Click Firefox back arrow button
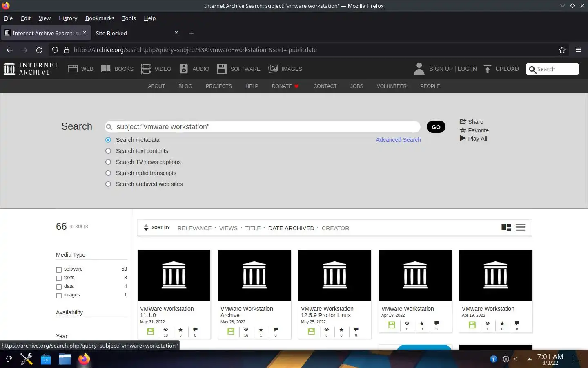Screen dimensions: 588x368 pos(10,50)
